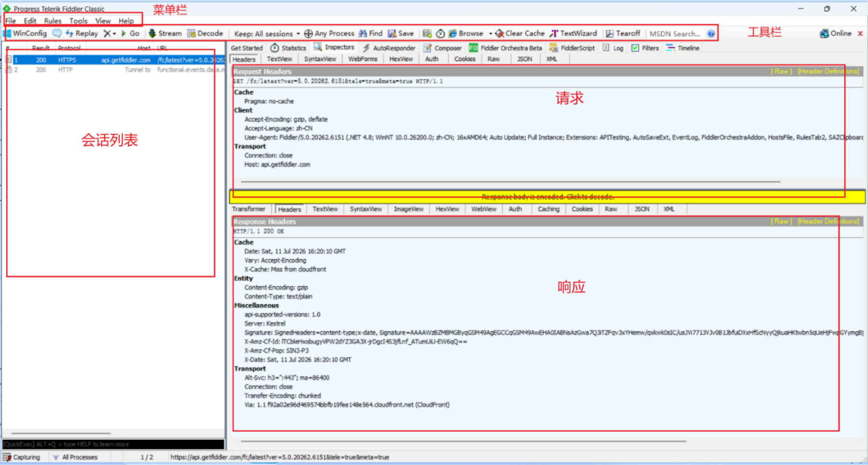Click the Any Process target picker

(x=329, y=33)
